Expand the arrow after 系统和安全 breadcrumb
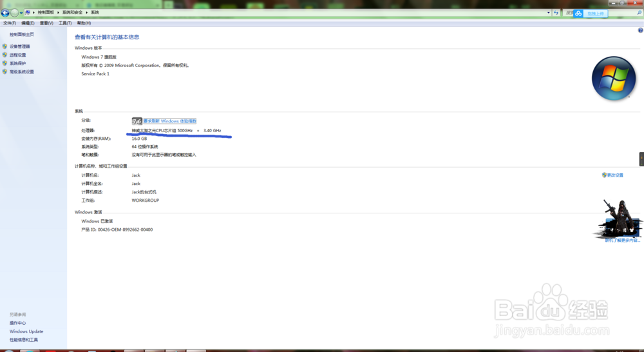The width and height of the screenshot is (644, 352). click(x=87, y=12)
